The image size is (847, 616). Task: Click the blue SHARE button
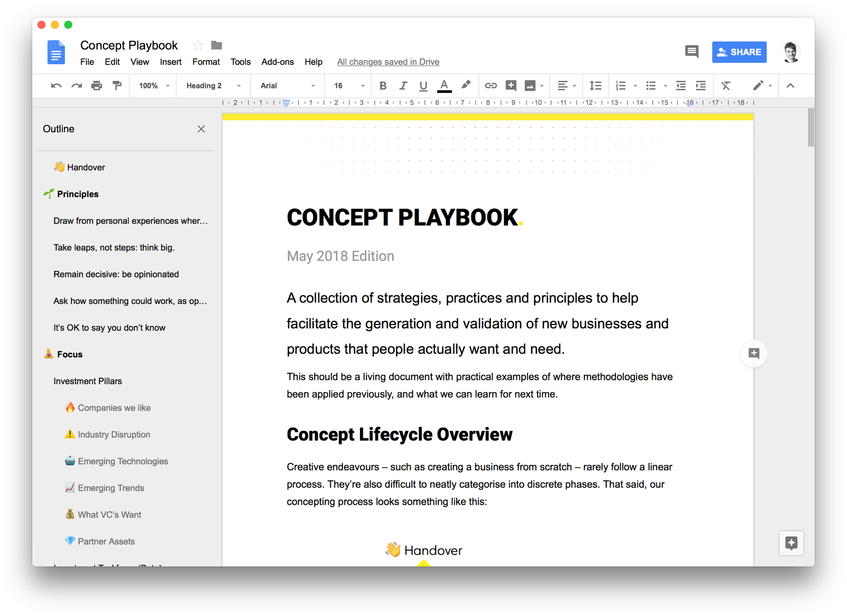click(x=739, y=52)
